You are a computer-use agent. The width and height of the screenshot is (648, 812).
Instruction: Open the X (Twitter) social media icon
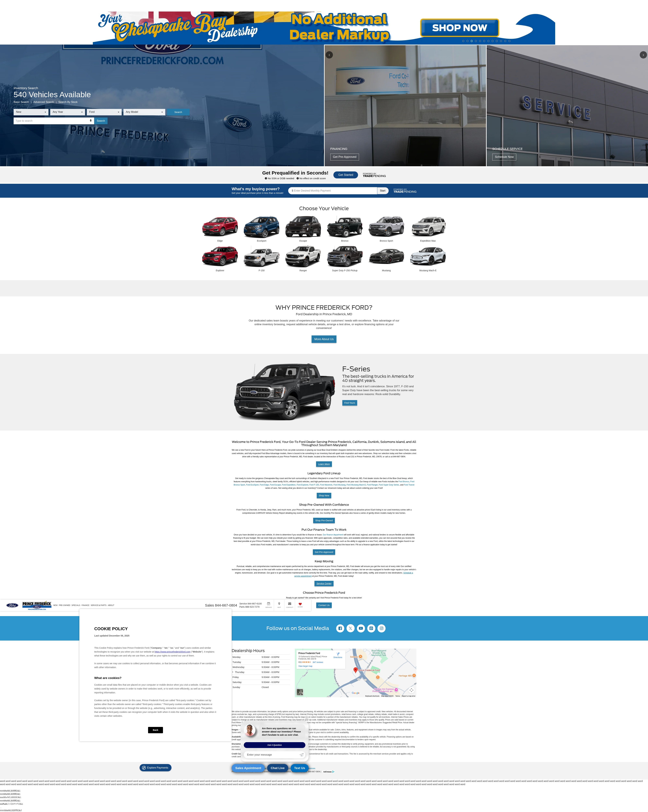[x=351, y=628]
